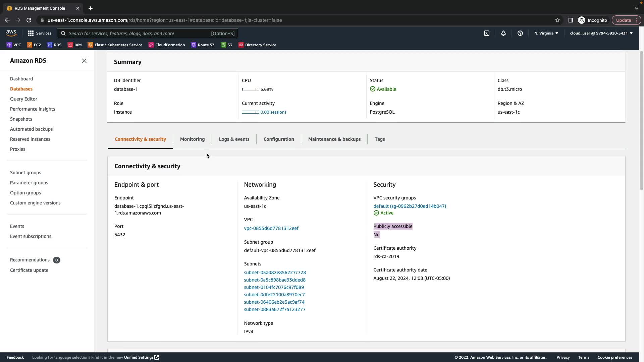Viewport: 644px width, 362px height.
Task: Open the default security group link
Action: [x=410, y=206]
